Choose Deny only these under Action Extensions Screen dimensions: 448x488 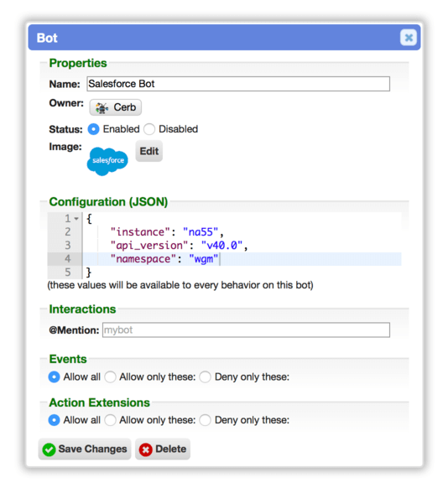coord(206,420)
